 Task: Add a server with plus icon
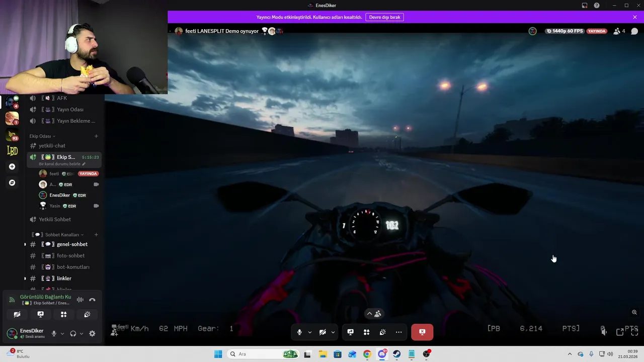[x=12, y=166]
